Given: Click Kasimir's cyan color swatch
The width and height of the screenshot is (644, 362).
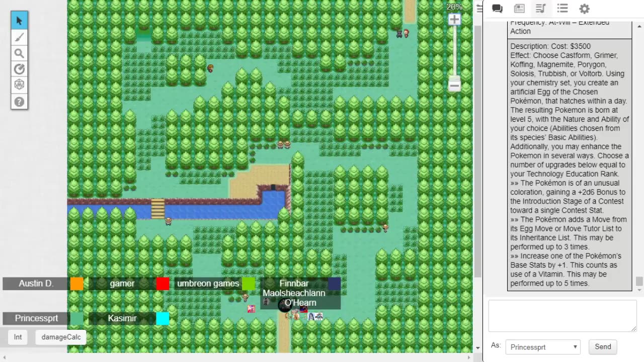Looking at the screenshot, I should (163, 318).
